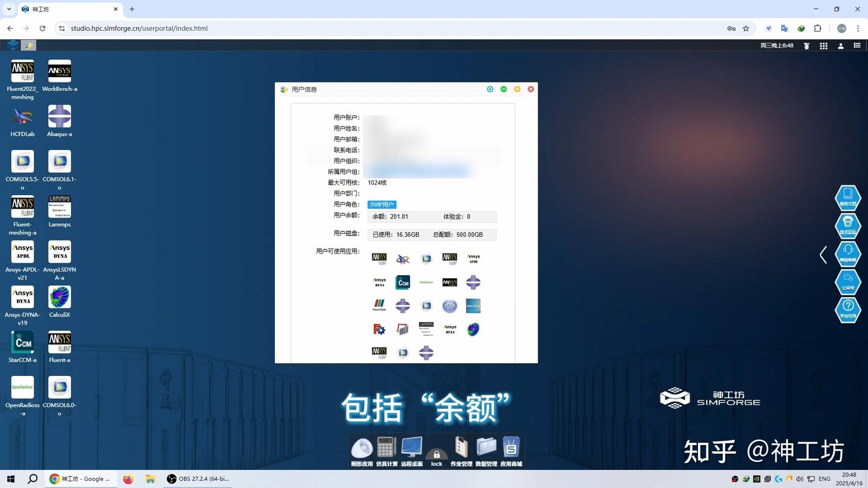Click the LAMMPS icon in available apps
Viewport: 868px width, 488px height.
(x=426, y=329)
